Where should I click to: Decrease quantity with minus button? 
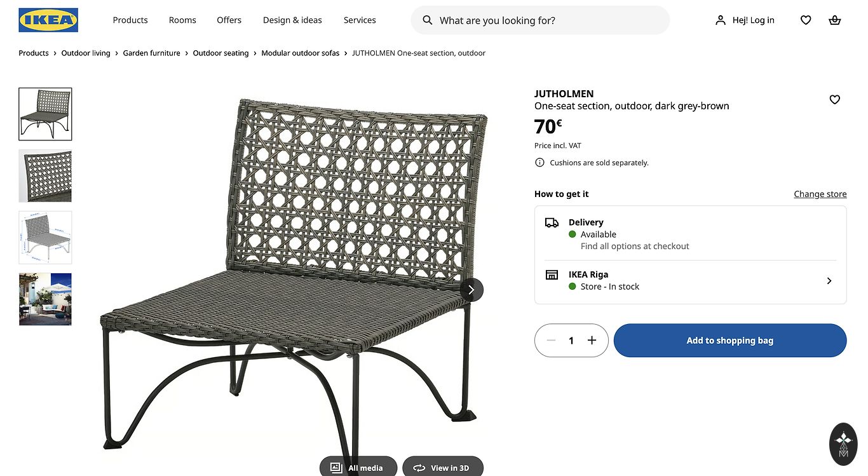pos(551,341)
